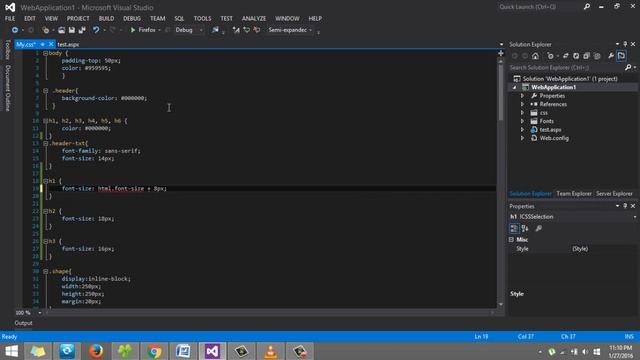The image size is (640, 360).
Task: Open the Windows Start button
Action: click(x=11, y=351)
